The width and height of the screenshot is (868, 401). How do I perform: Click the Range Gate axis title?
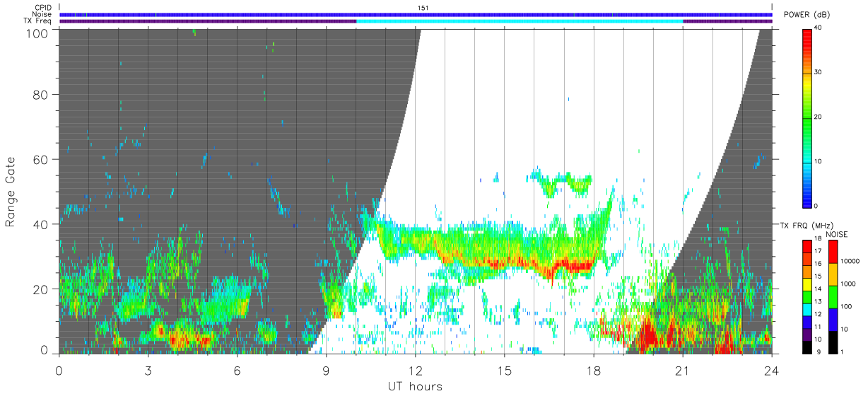click(x=11, y=192)
